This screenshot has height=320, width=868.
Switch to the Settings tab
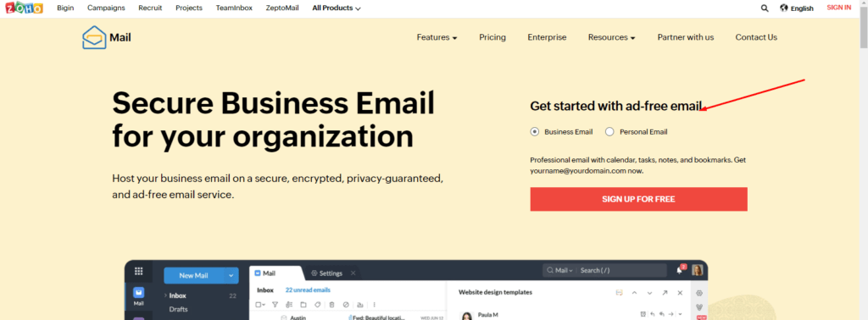327,273
